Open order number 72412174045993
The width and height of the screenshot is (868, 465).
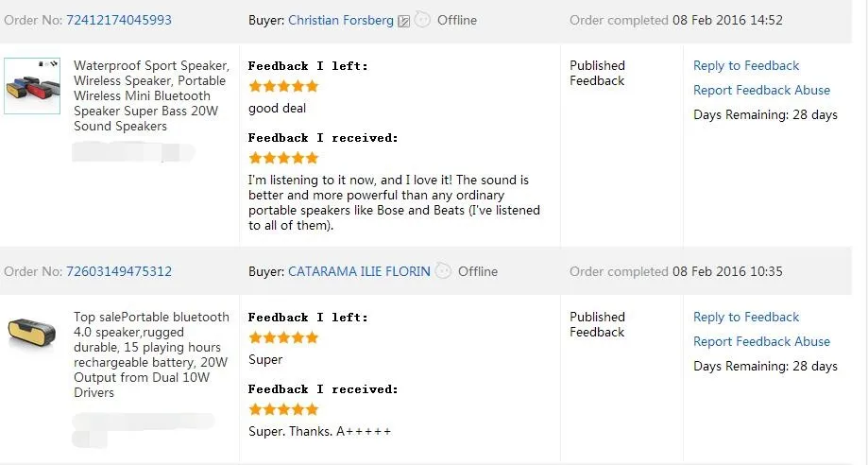(x=119, y=20)
